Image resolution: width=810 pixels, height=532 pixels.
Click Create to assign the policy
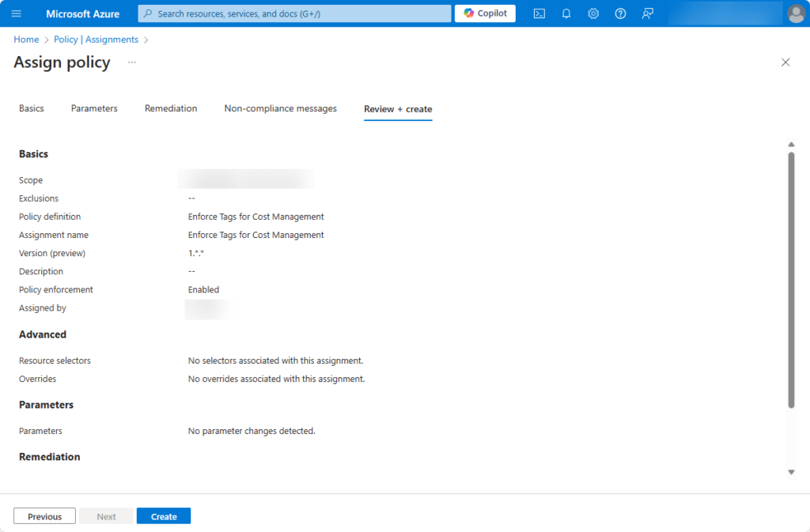click(163, 515)
